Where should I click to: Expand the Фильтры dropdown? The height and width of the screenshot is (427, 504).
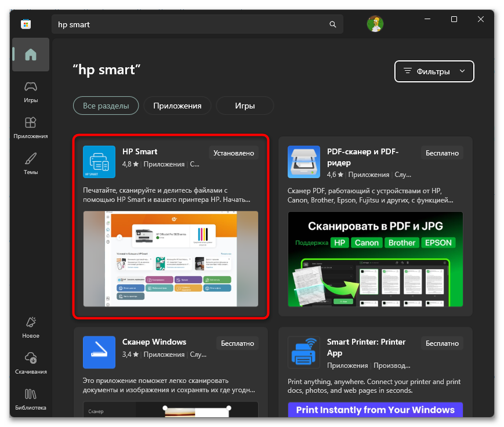pos(434,71)
